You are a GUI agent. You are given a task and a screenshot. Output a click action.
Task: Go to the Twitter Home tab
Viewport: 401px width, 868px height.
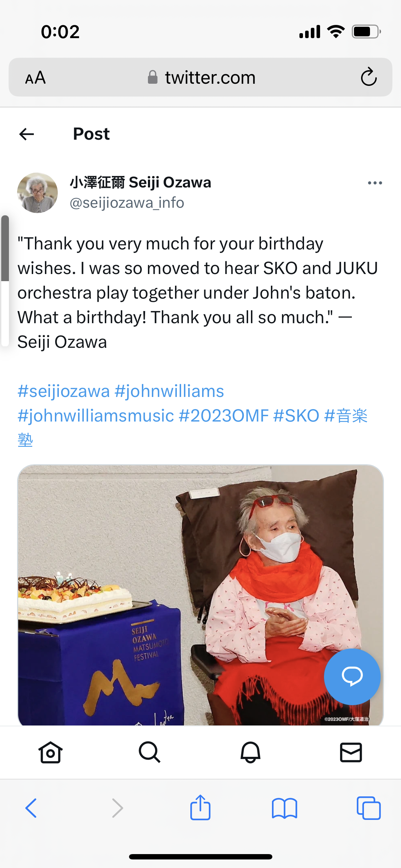[x=50, y=752]
